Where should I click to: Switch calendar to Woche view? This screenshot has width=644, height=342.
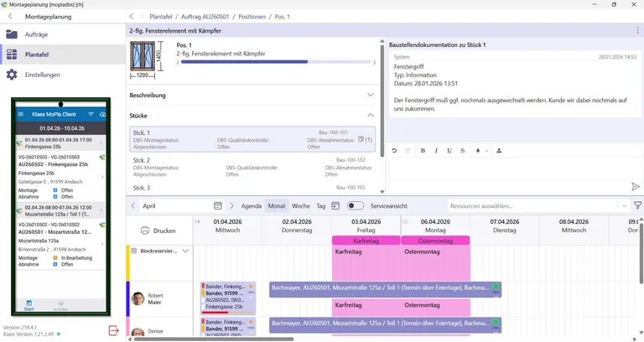pyautogui.click(x=300, y=205)
